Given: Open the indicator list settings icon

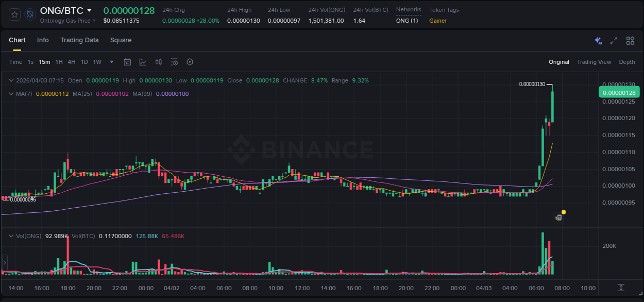Looking at the screenshot, I should point(174,62).
